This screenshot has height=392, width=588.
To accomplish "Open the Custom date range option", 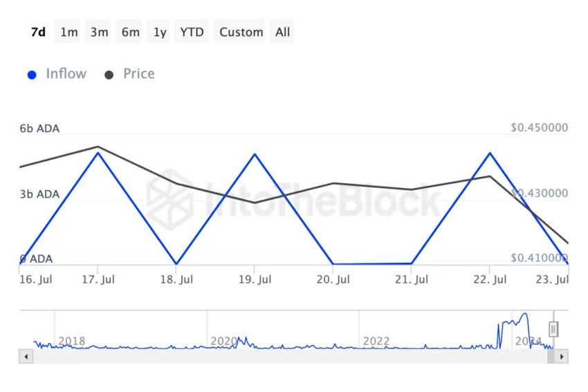I will pyautogui.click(x=241, y=32).
